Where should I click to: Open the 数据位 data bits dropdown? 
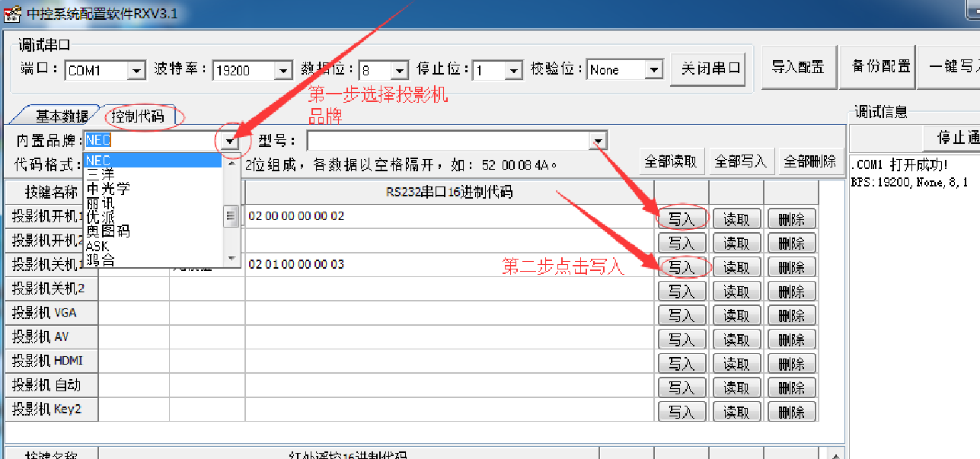point(400,71)
